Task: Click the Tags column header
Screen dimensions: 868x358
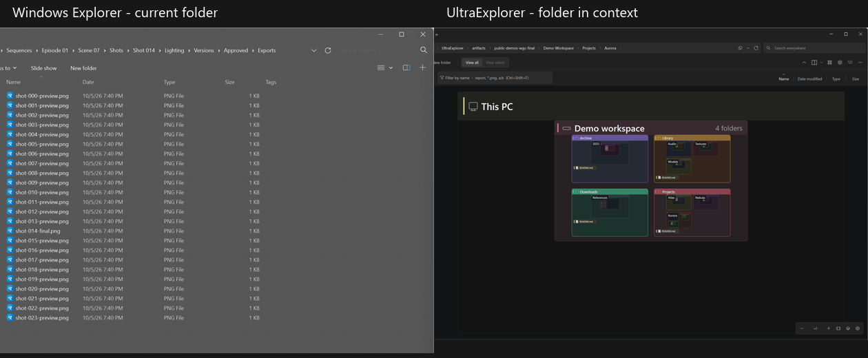Action: point(271,82)
